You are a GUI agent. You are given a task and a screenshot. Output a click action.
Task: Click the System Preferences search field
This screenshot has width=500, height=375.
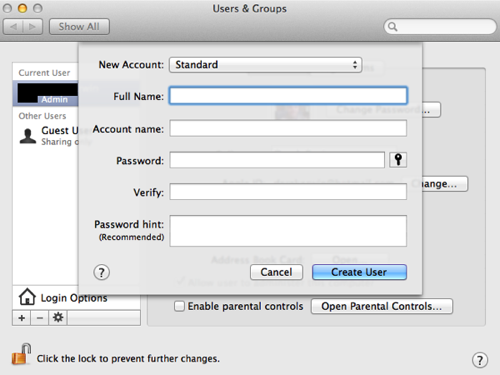click(440, 27)
